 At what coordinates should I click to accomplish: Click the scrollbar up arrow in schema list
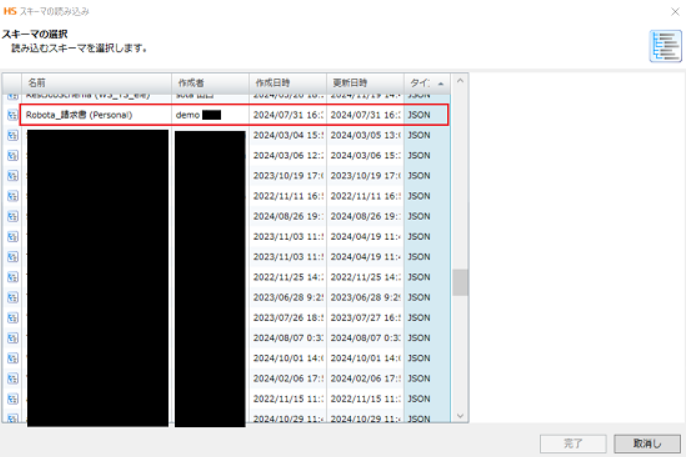pos(460,81)
